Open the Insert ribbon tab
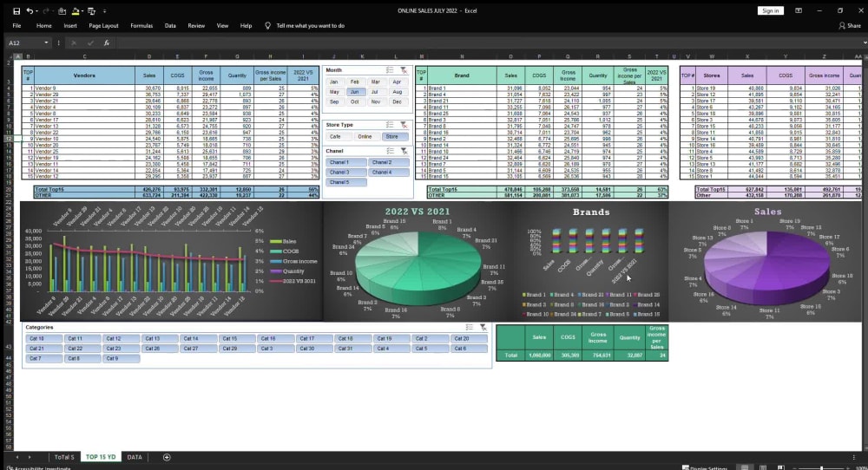 pos(70,25)
